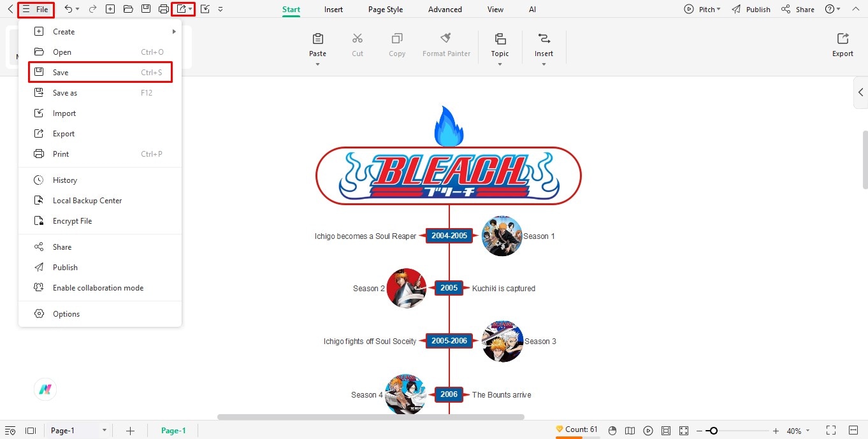868x439 pixels.
Task: Choose Save as in the File menu
Action: pyautogui.click(x=100, y=92)
